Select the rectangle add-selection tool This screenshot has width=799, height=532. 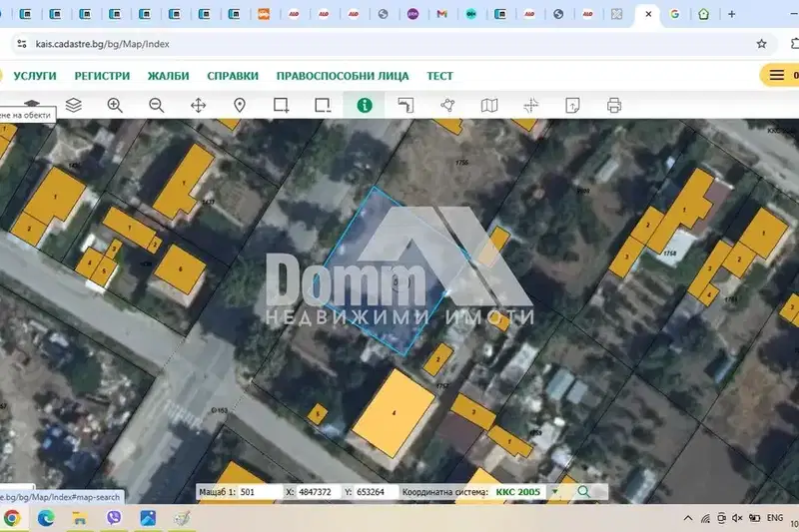click(282, 106)
